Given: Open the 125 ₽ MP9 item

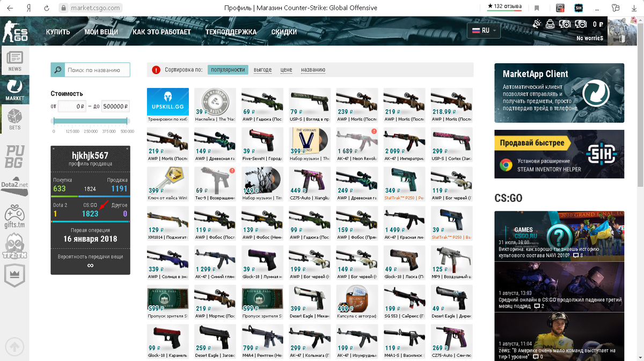Looking at the screenshot, I should (x=451, y=263).
